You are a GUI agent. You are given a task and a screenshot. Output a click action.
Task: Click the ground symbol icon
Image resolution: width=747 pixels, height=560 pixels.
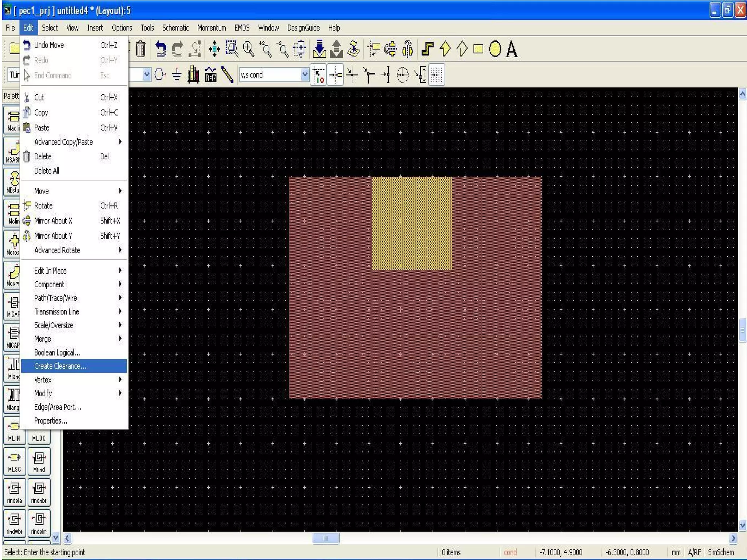tap(177, 75)
